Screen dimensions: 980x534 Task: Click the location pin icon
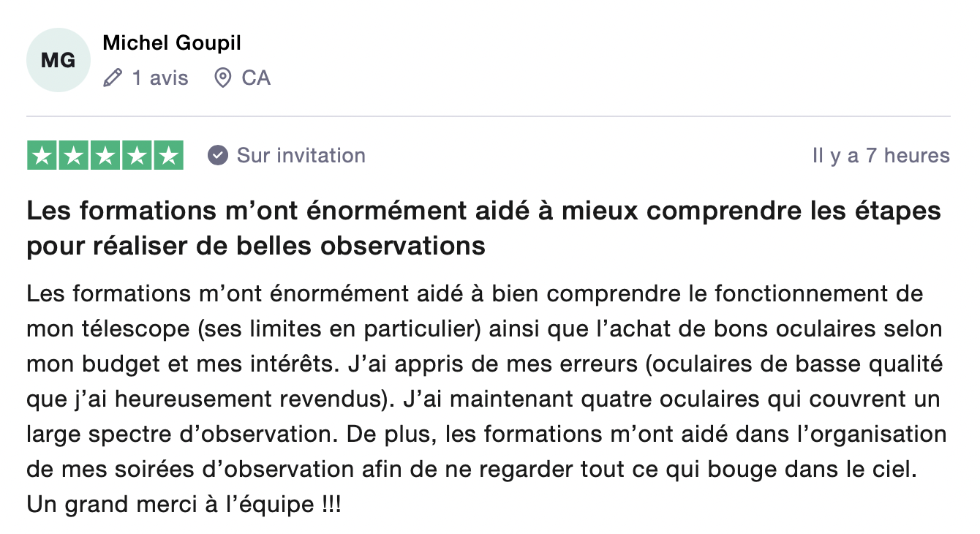(x=222, y=78)
